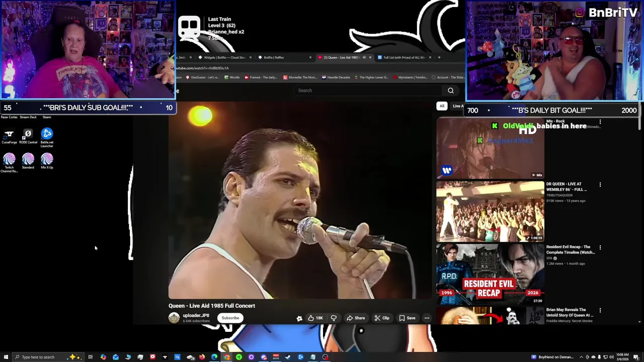This screenshot has width=644, height=362.
Task: Save the video to a playlist
Action: 407,318
